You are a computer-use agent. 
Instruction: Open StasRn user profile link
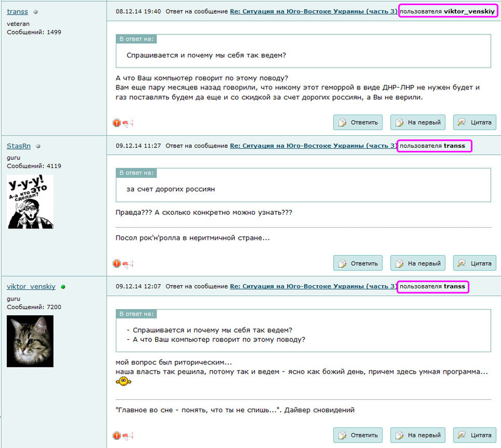click(x=19, y=146)
